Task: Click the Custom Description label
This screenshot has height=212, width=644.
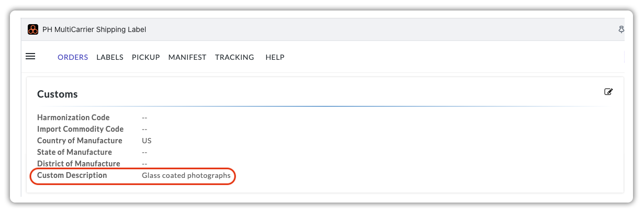Action: pos(72,175)
